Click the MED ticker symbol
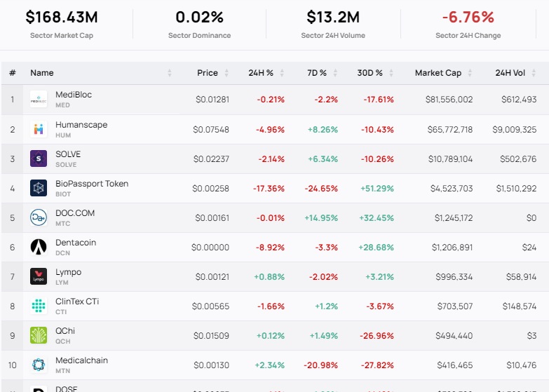Viewport: 549px width, 392px height. pyautogui.click(x=62, y=105)
